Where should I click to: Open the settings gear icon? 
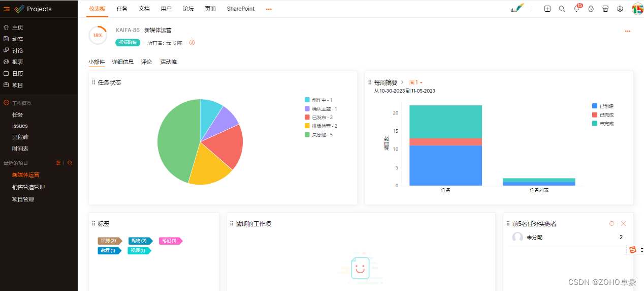click(x=620, y=9)
